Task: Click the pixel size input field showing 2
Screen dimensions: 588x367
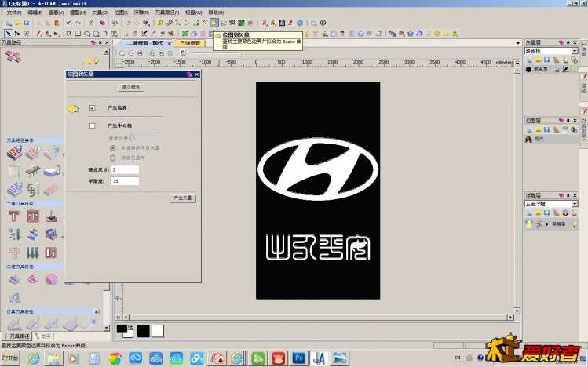Action: click(125, 169)
